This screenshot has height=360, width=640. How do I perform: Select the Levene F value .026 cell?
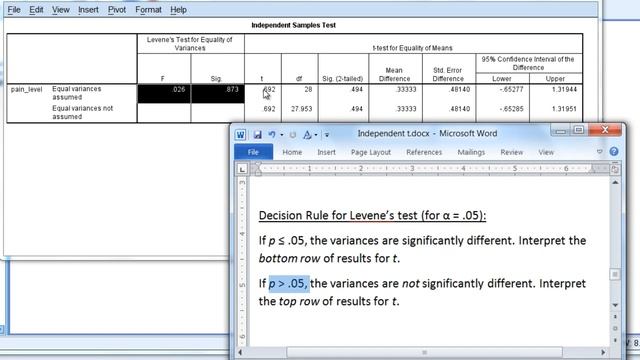pyautogui.click(x=164, y=93)
